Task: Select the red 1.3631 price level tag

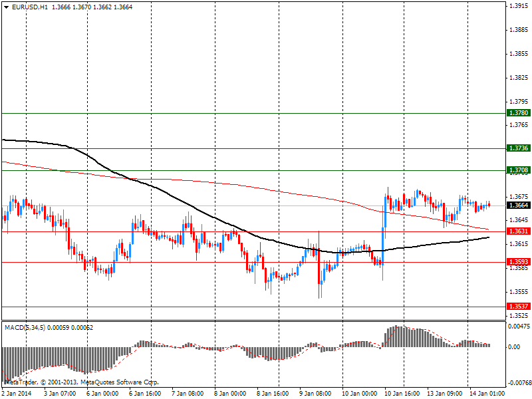Action: pyautogui.click(x=518, y=232)
